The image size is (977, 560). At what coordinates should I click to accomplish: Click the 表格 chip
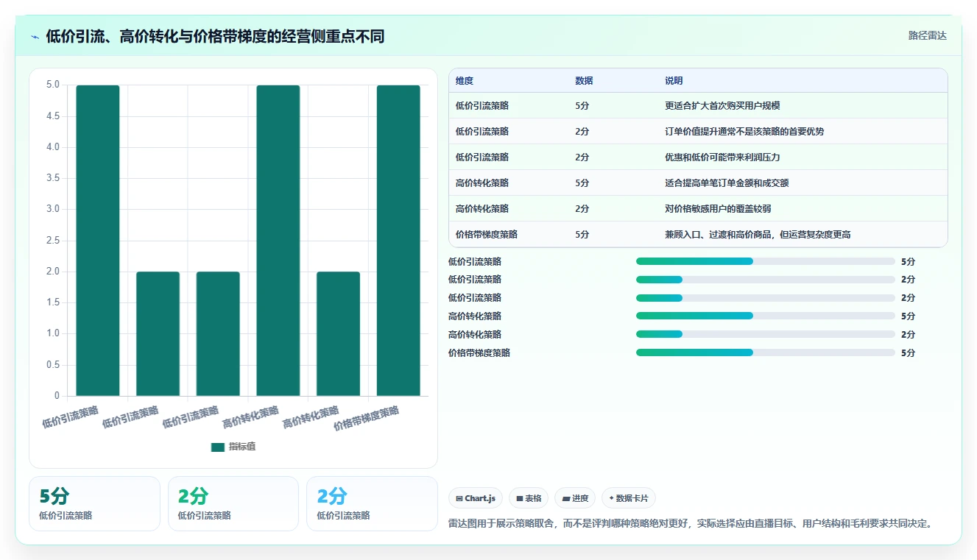point(529,498)
